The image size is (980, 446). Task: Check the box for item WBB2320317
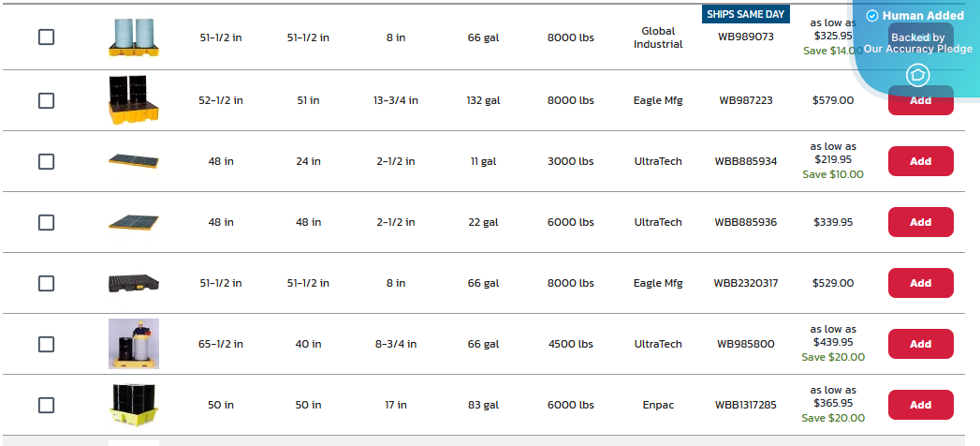(x=46, y=283)
